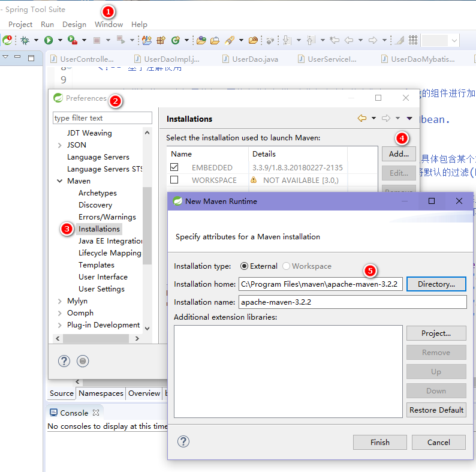Expand the Plug-in Development tree node
This screenshot has width=476, height=472.
coord(60,325)
